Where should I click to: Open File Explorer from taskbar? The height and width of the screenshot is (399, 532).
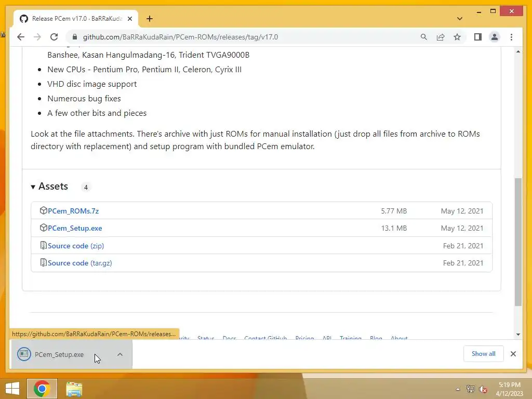(74, 389)
